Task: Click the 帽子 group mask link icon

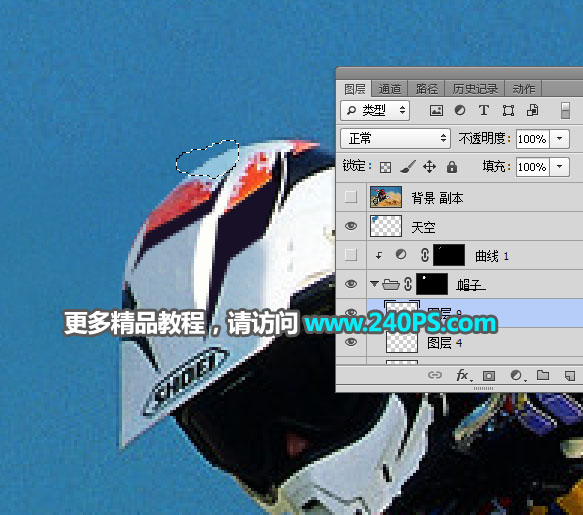Action: (x=408, y=284)
